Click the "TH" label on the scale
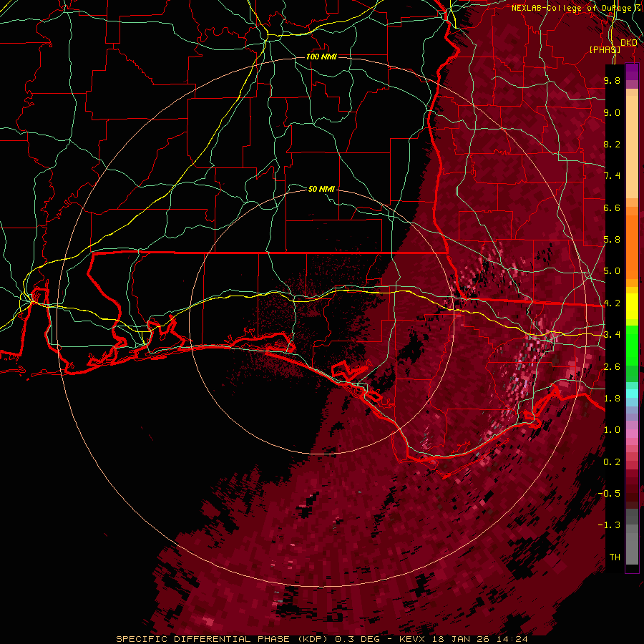 [615, 557]
